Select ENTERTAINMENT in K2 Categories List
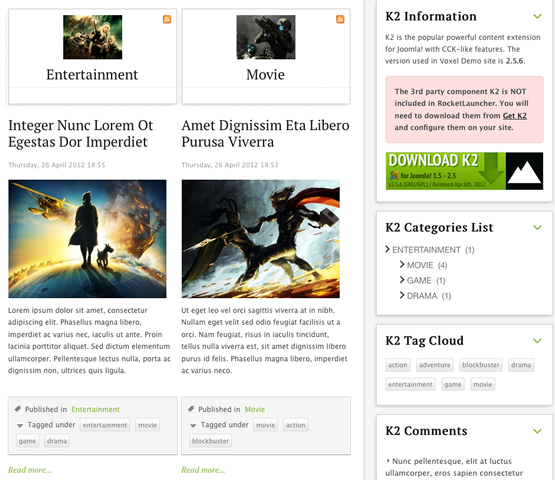The width and height of the screenshot is (555, 480). (x=426, y=250)
